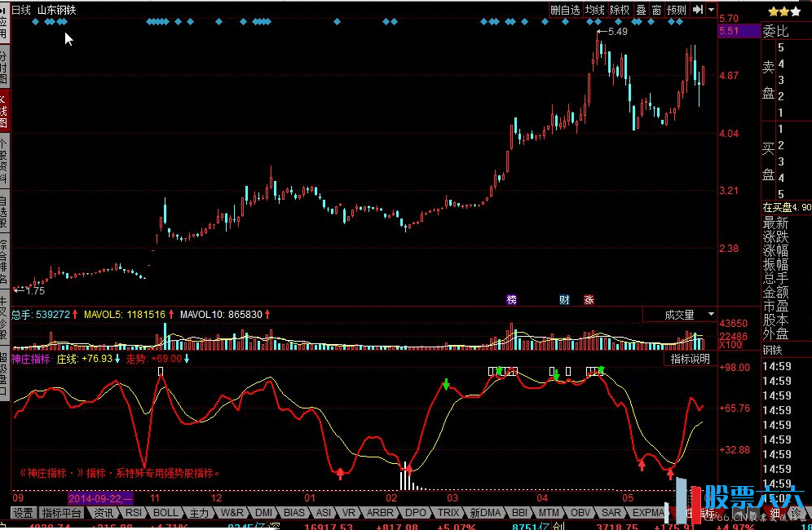812x530 pixels.
Task: Open the 日线 period selector
Action: pos(21,10)
